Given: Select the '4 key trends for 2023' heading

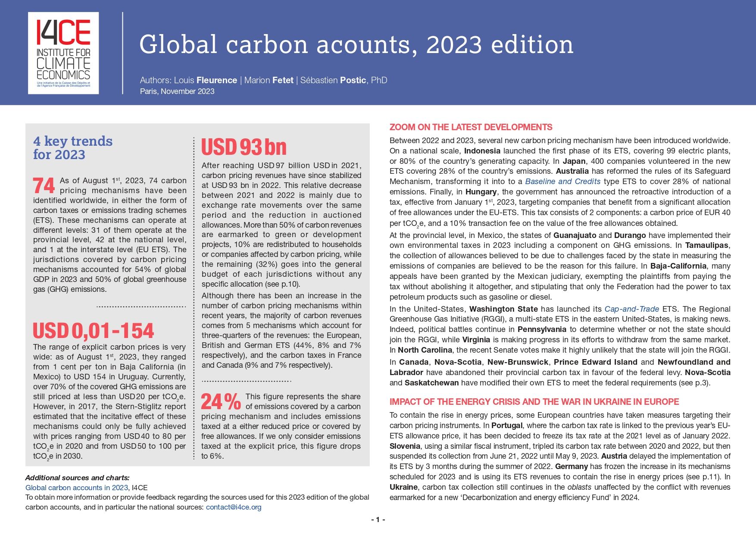Looking at the screenshot, I should pos(72,147).
